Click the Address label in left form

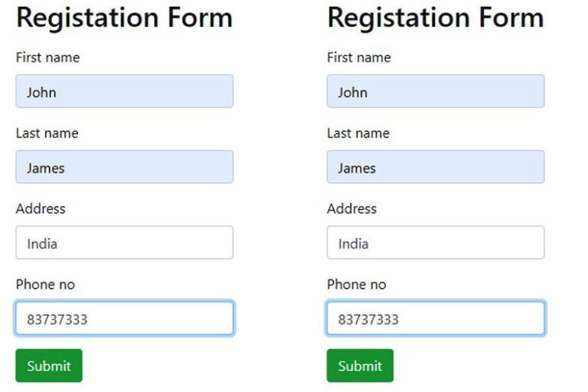(x=41, y=208)
